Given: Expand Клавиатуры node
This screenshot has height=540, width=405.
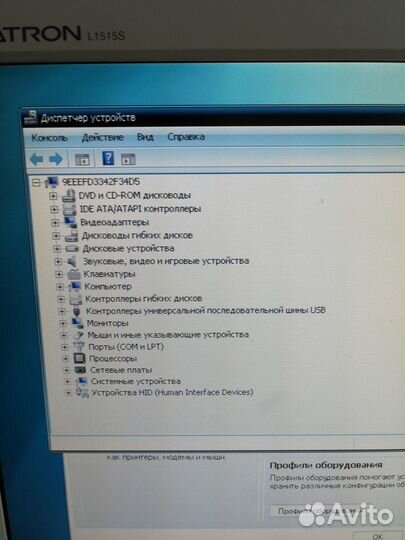Looking at the screenshot, I should pyautogui.click(x=59, y=274).
